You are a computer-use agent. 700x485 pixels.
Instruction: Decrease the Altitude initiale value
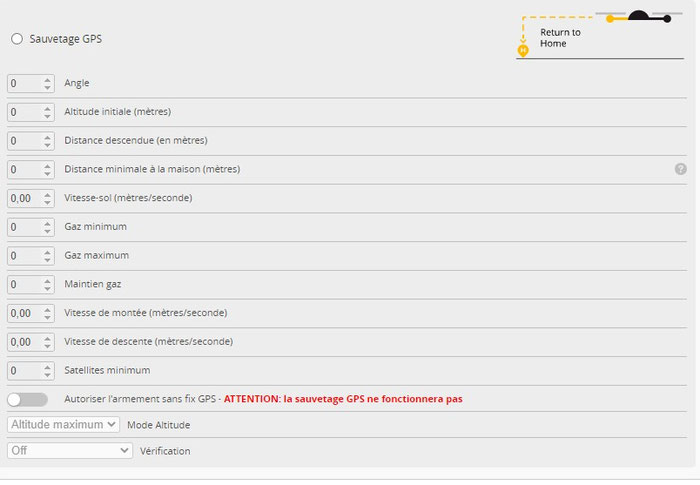point(47,116)
